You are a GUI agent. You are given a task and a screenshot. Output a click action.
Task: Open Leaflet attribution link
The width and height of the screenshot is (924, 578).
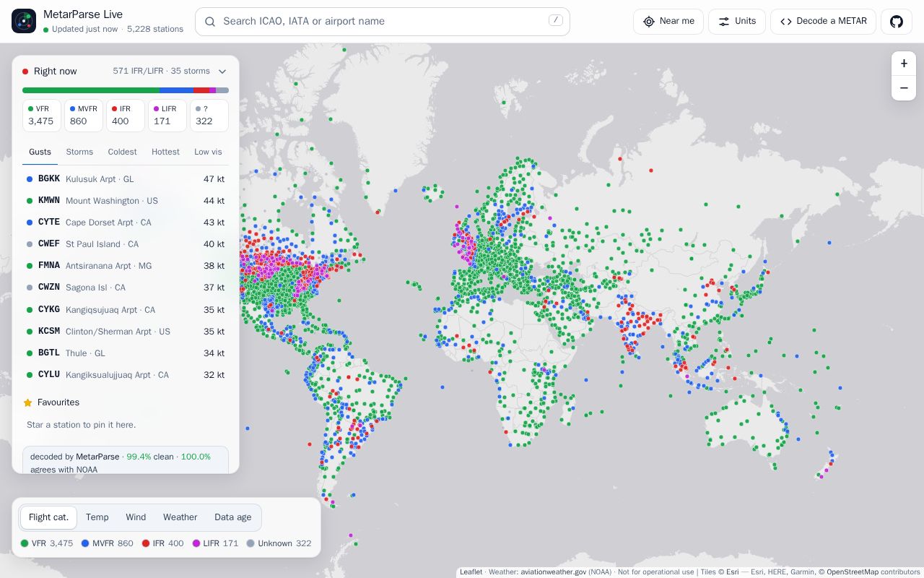click(471, 572)
